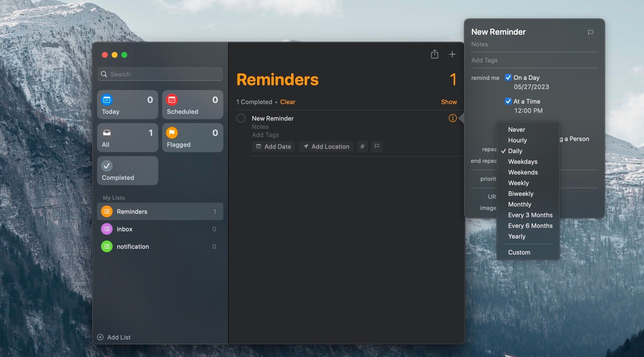Click the add reminder plus icon
This screenshot has width=644, height=357.
click(452, 54)
